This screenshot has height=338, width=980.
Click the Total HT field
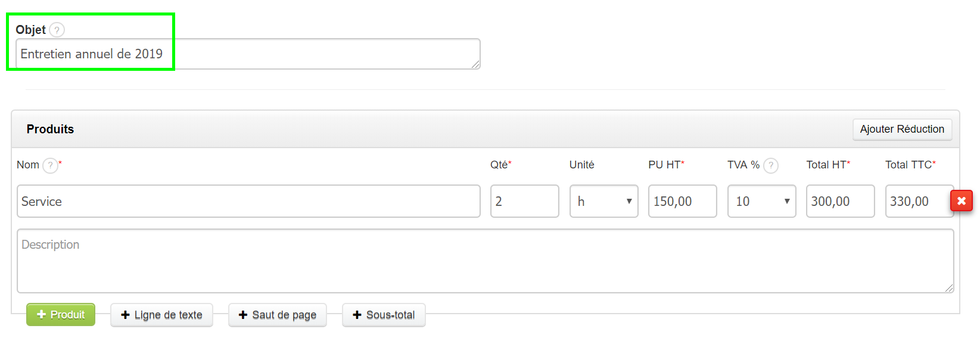[840, 201]
